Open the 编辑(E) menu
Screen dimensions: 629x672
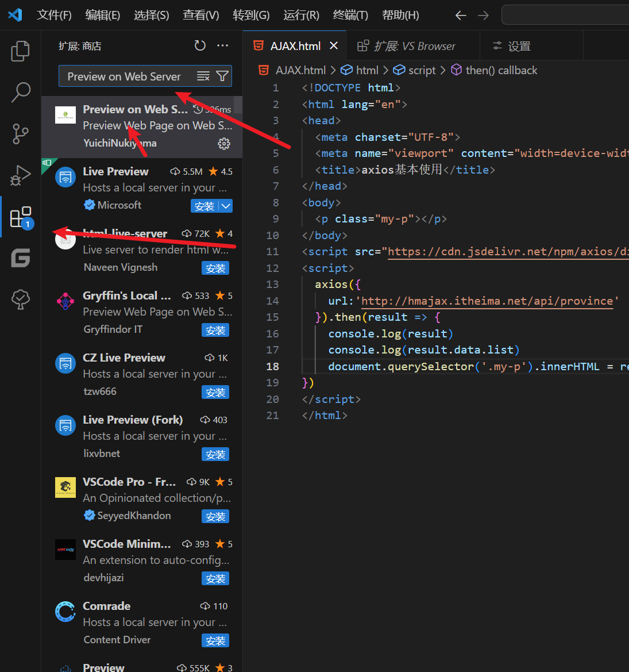click(103, 16)
